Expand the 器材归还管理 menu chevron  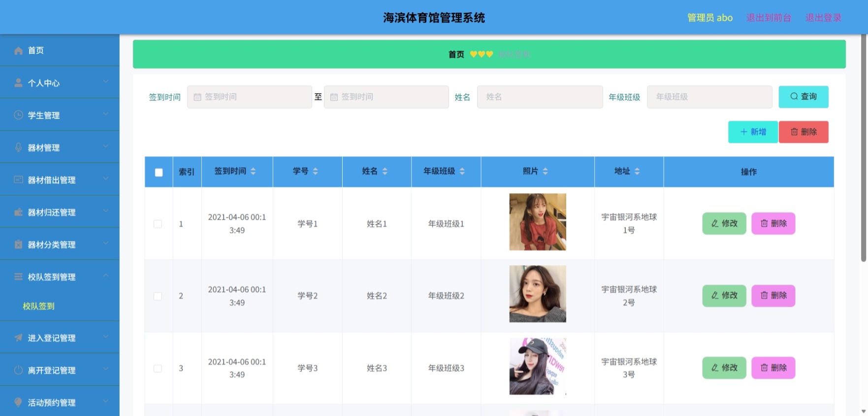pos(105,211)
